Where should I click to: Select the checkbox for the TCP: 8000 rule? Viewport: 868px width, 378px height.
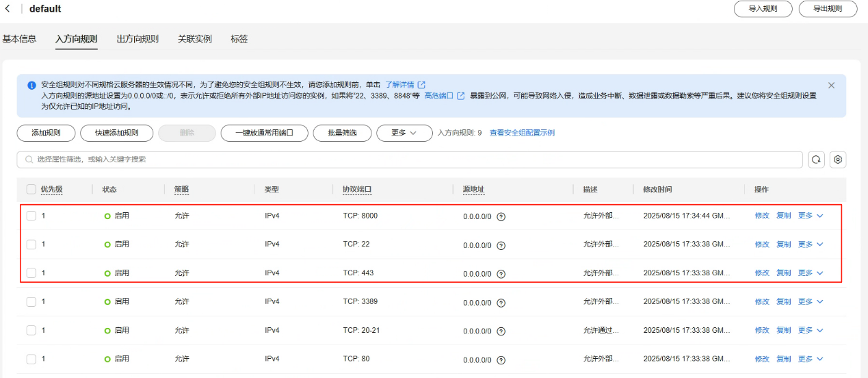(31, 216)
